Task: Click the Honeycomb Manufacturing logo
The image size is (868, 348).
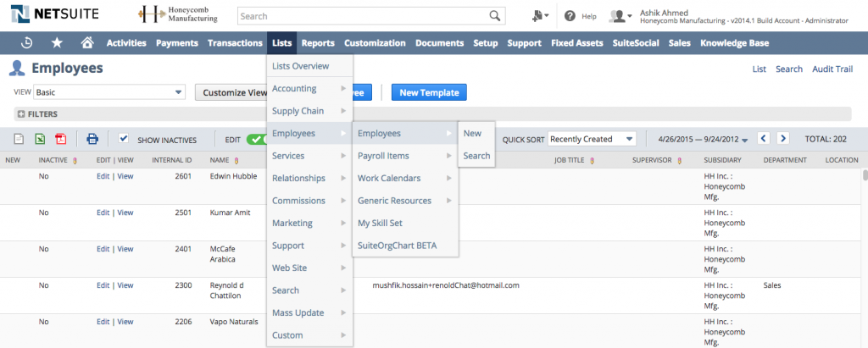Action: coord(178,15)
